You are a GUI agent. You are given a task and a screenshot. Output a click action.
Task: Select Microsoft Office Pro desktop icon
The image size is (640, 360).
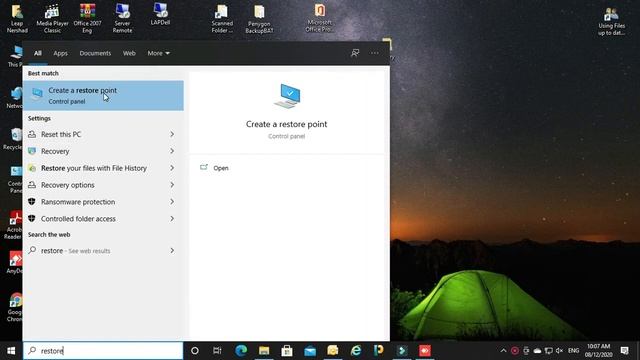(x=320, y=18)
